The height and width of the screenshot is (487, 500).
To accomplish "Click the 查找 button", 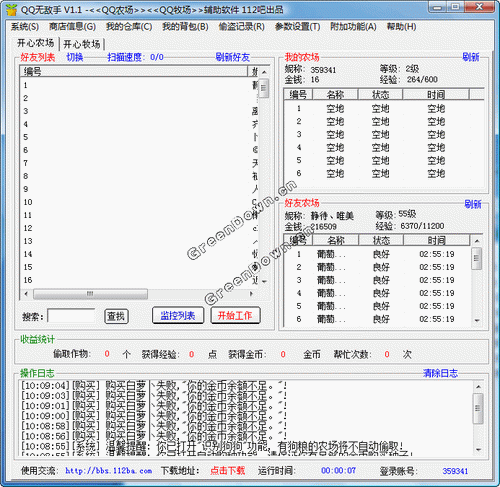I will tap(116, 316).
